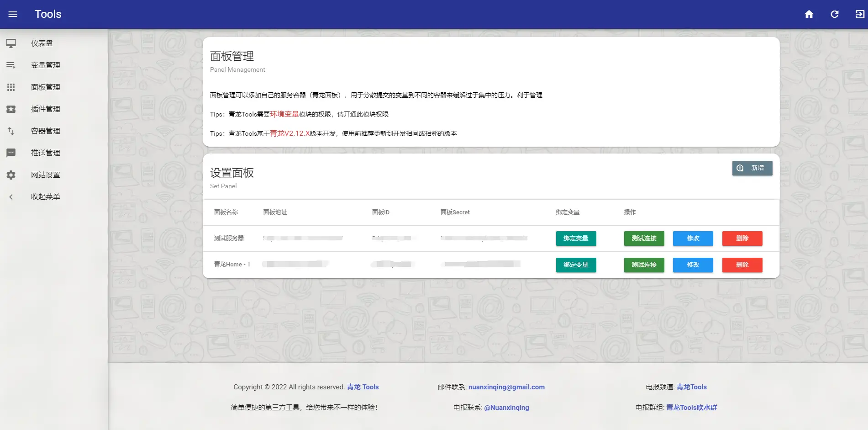Click the refresh icon in top bar
Viewport: 868px width, 430px height.
click(x=835, y=14)
